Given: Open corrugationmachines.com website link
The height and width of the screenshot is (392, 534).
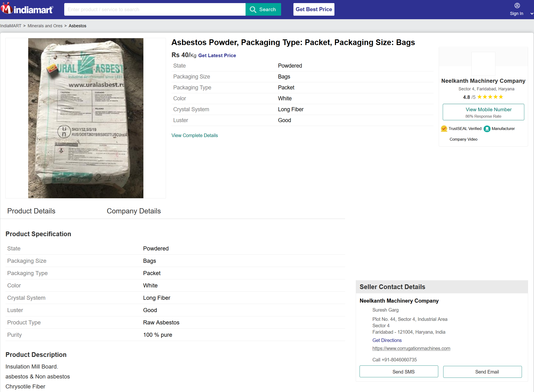Looking at the screenshot, I should [x=411, y=348].
